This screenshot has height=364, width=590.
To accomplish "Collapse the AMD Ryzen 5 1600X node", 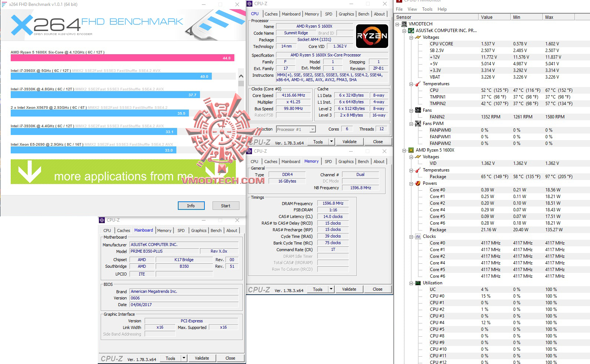I will [404, 150].
